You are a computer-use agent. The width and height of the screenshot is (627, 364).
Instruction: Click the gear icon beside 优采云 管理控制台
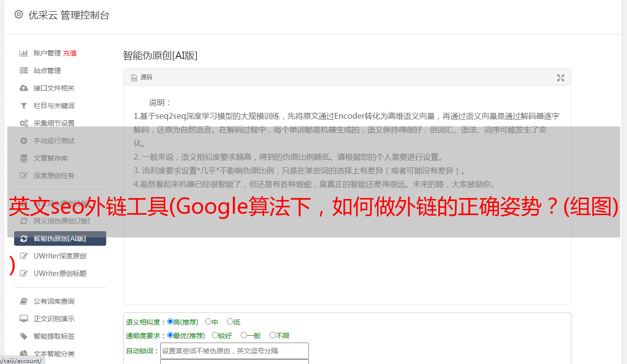pyautogui.click(x=19, y=15)
